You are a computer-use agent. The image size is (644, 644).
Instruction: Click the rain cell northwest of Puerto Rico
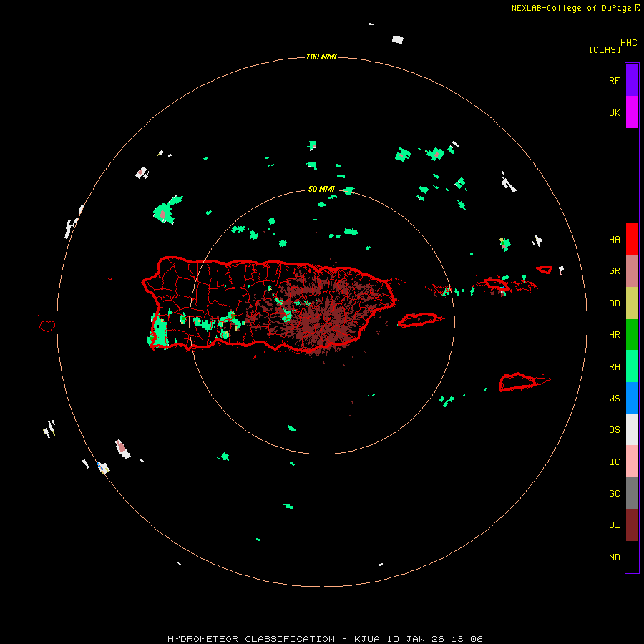166,210
